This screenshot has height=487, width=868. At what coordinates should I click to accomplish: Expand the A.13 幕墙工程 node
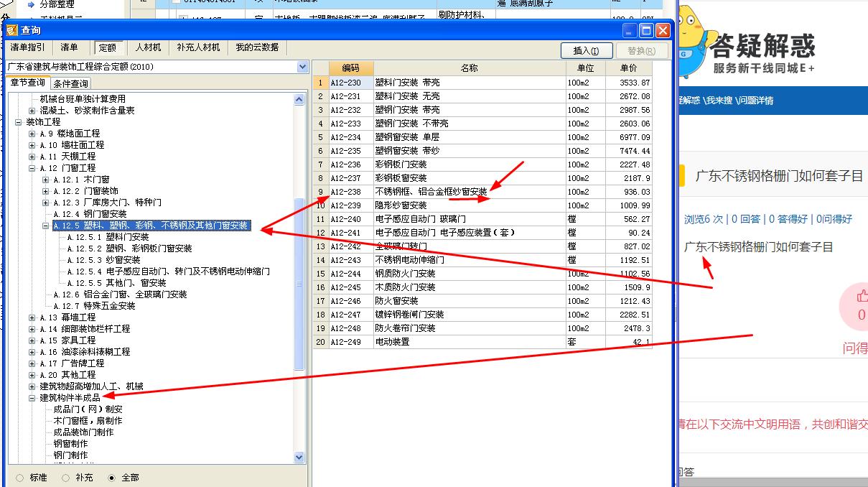pyautogui.click(x=32, y=317)
